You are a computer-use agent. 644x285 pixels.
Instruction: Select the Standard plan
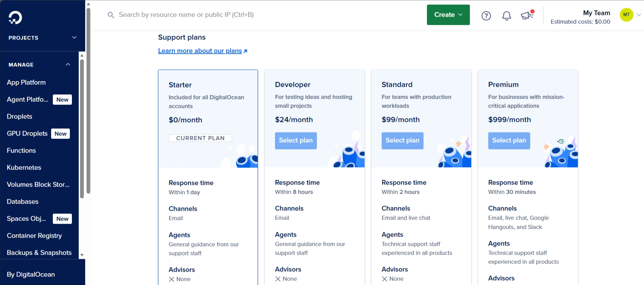pos(402,141)
